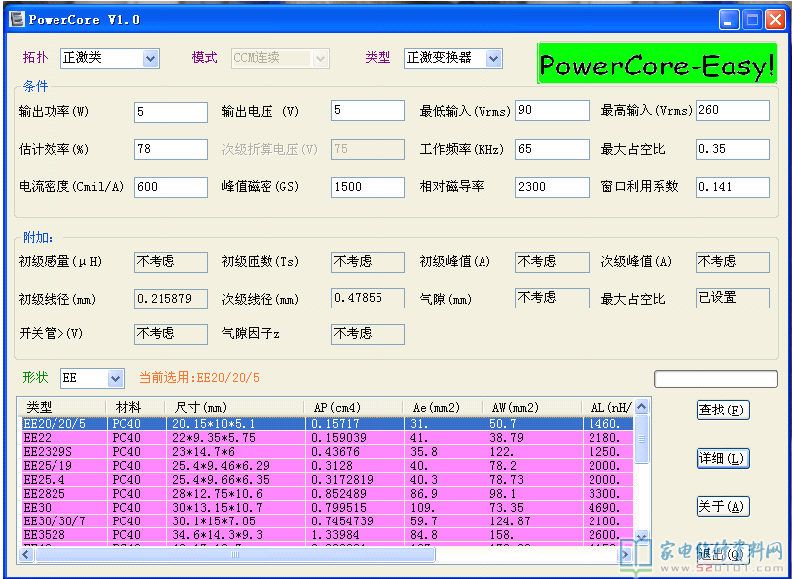Viewport: 792px width, 579px height.
Task: Click the 初级线径(mm) field with 0.215879
Action: [x=171, y=299]
